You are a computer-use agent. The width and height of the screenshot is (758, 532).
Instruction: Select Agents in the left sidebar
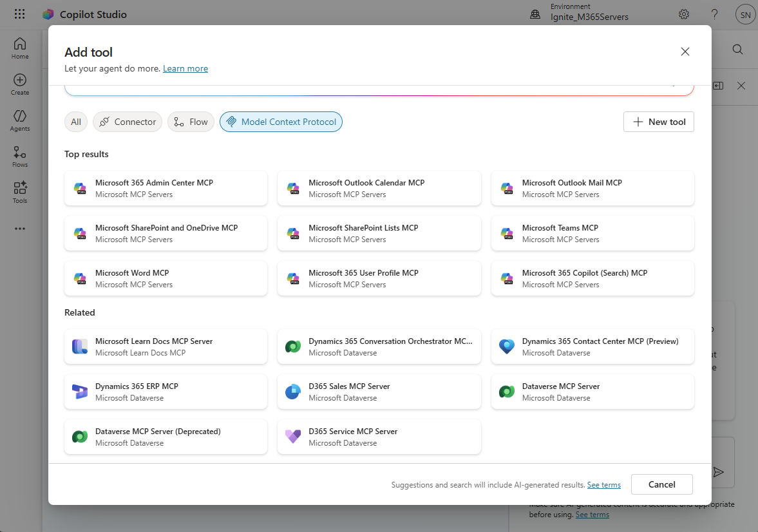19,117
